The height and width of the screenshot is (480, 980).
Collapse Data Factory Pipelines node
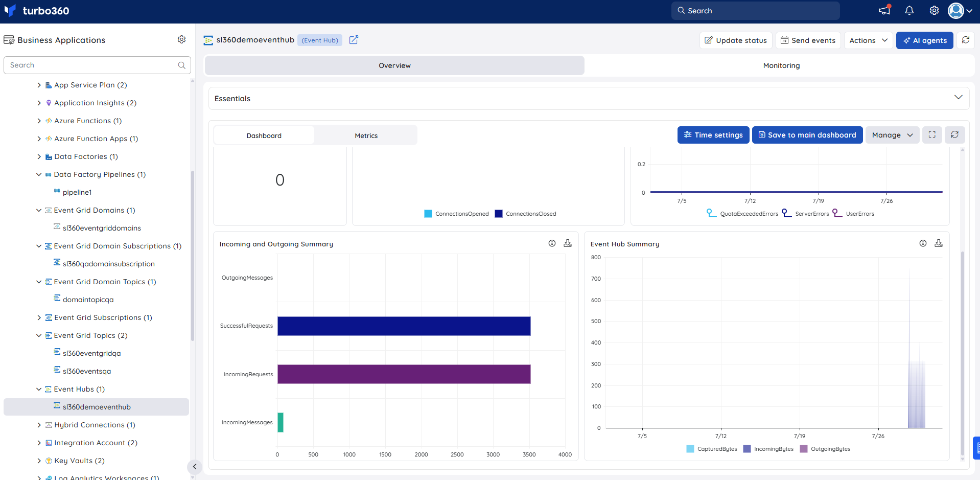(39, 174)
